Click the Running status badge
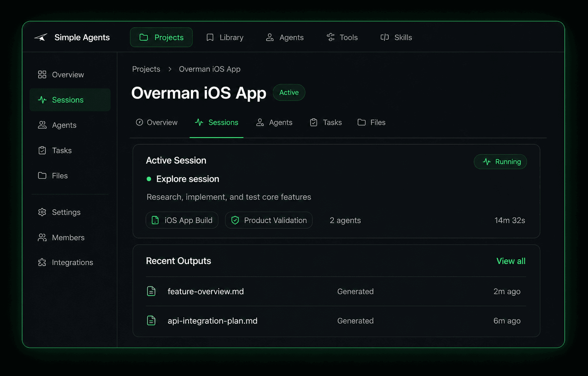588x376 pixels. point(500,162)
